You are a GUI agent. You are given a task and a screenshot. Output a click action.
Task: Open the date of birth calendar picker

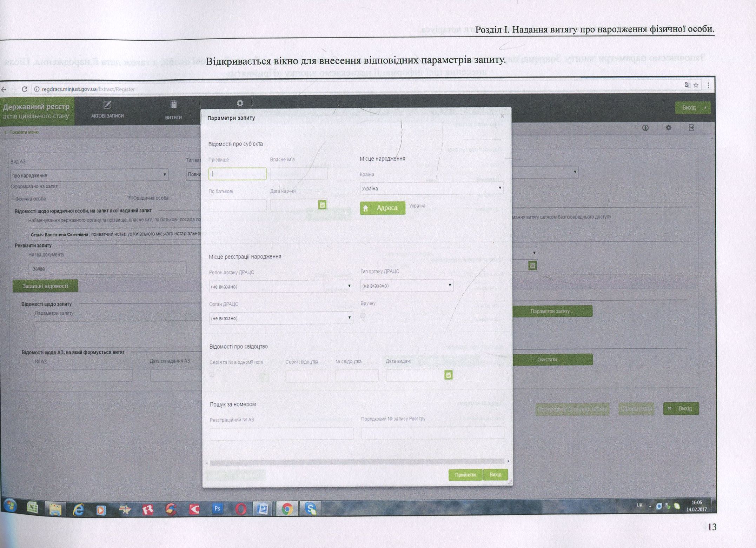[322, 205]
